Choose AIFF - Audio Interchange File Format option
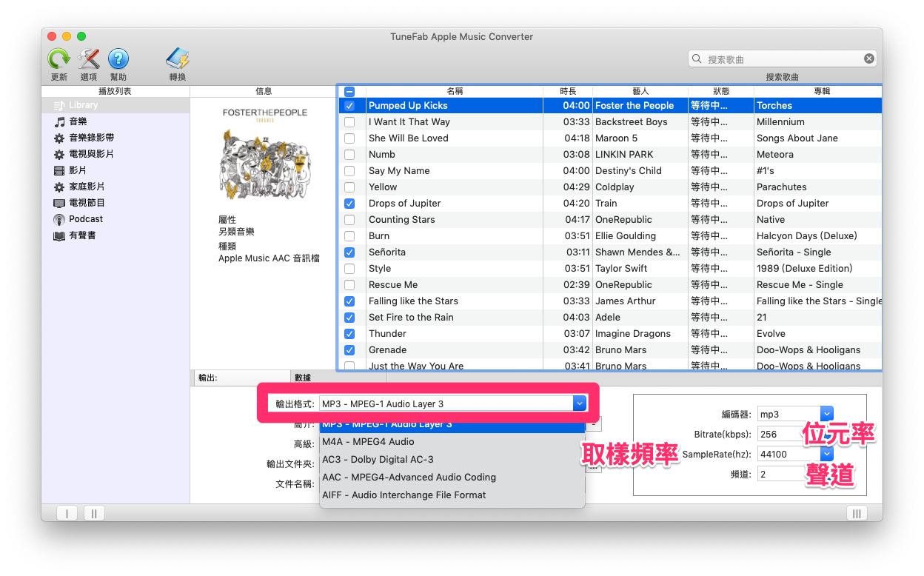 click(452, 495)
